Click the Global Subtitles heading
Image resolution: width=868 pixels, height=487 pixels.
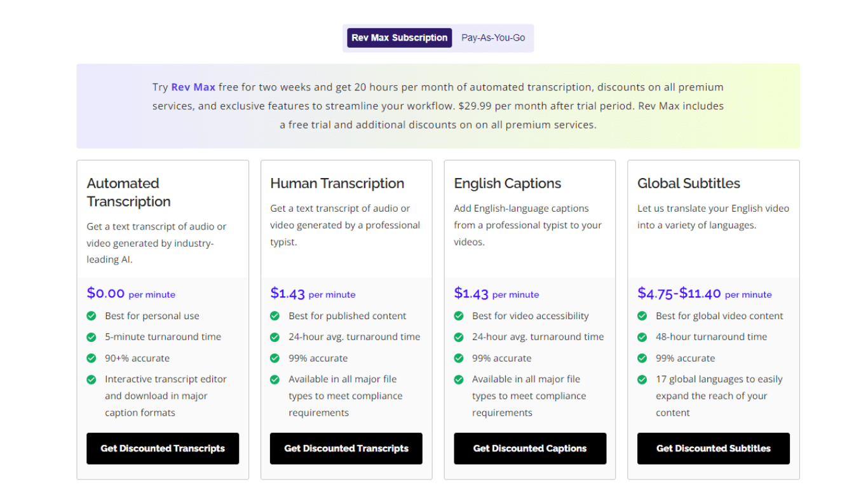(689, 183)
